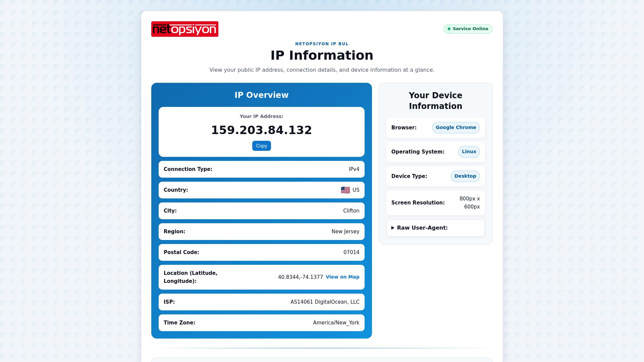Screen dimensions: 644x362
Task: Click the Browser label
Action: (404, 128)
